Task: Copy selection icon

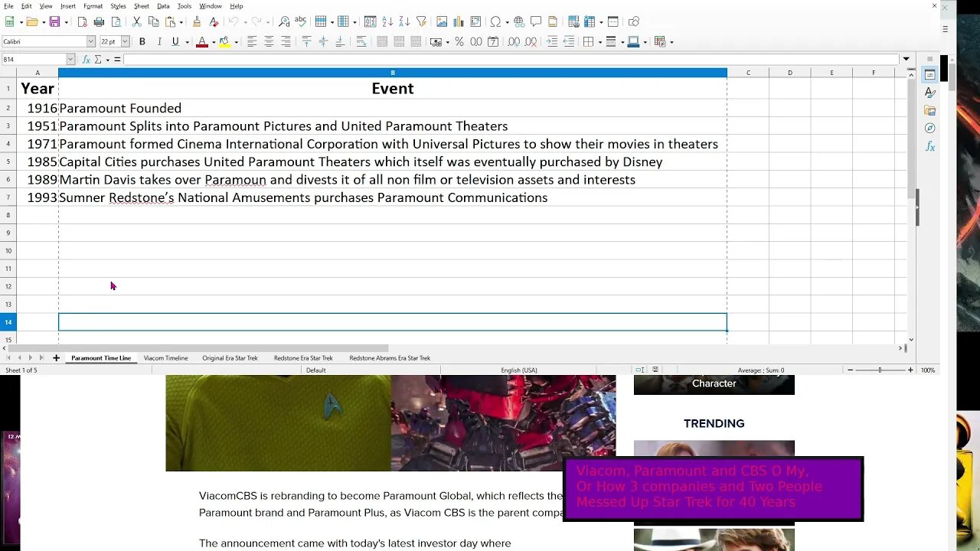Action: (x=154, y=21)
